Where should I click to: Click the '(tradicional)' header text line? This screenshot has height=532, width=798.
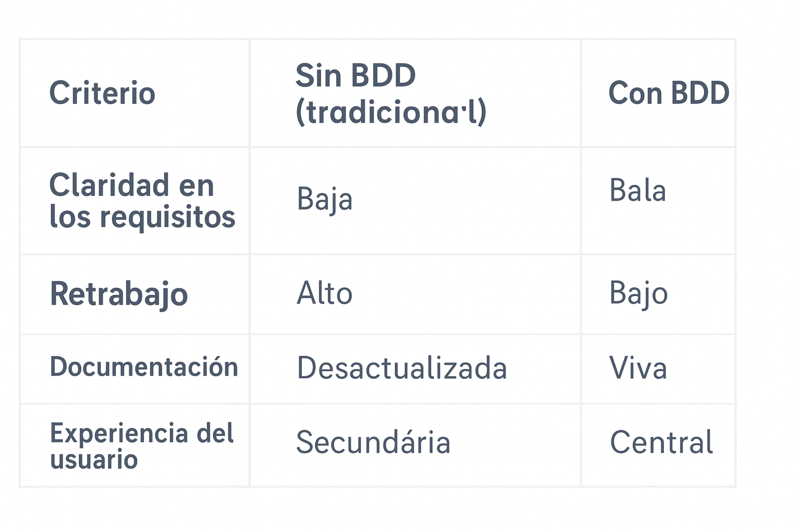click(391, 112)
